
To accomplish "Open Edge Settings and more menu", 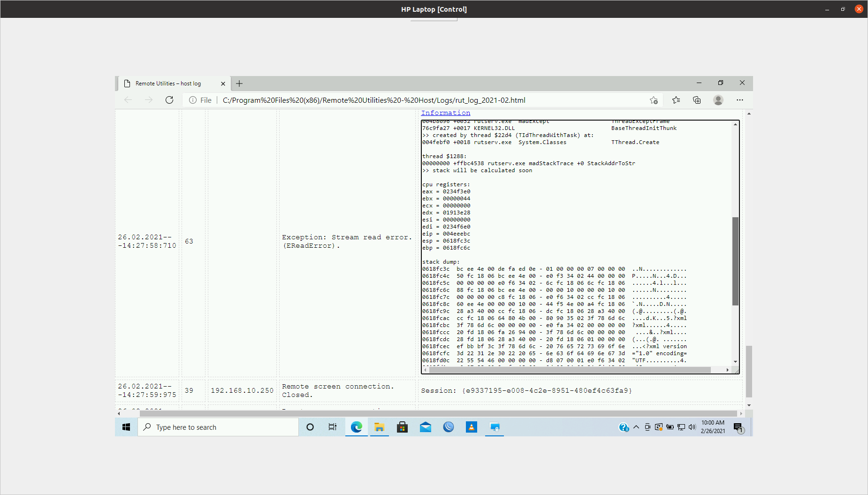I will (740, 100).
